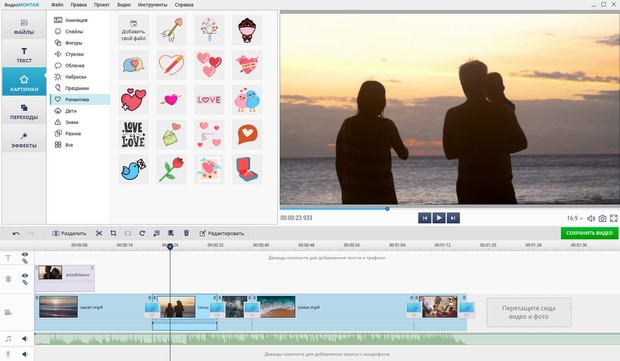Redo the last undone action
620x361 pixels.
click(31, 233)
